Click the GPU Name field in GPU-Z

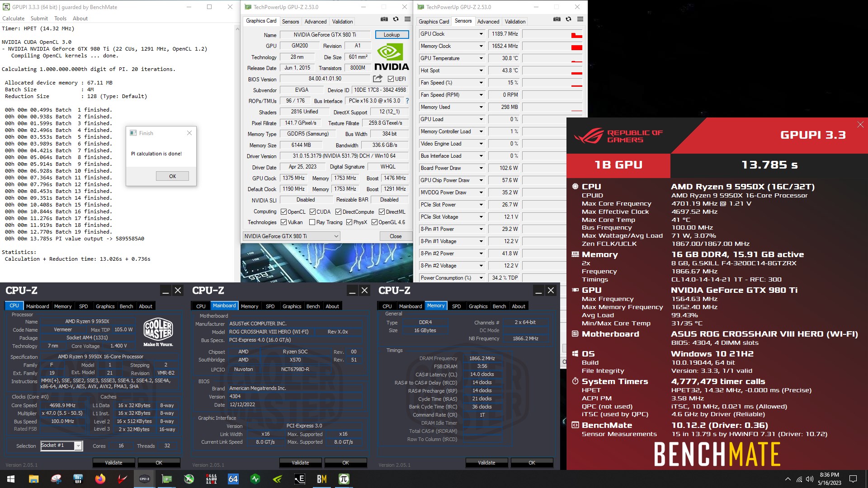point(325,35)
